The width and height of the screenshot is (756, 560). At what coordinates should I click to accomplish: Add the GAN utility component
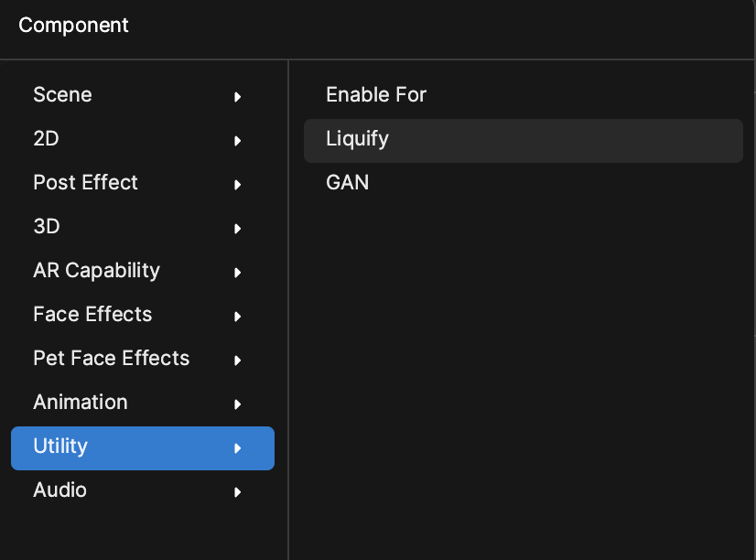point(524,183)
